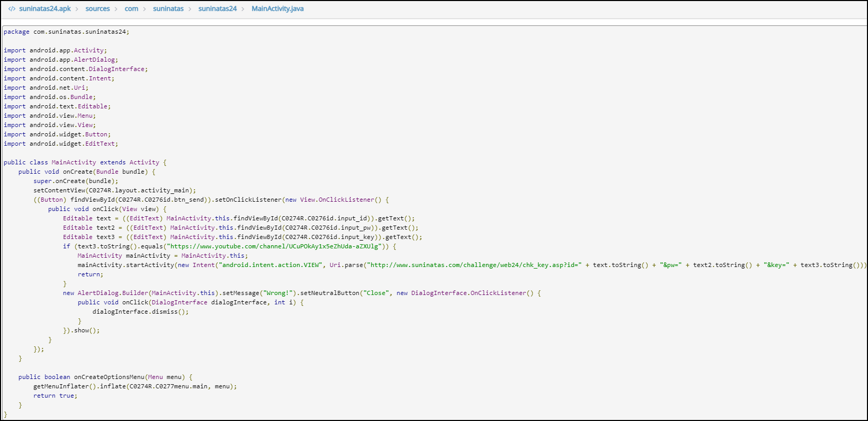Click the AlertDialog.Builder "Wrong!" line
868x421 pixels.
coord(302,293)
